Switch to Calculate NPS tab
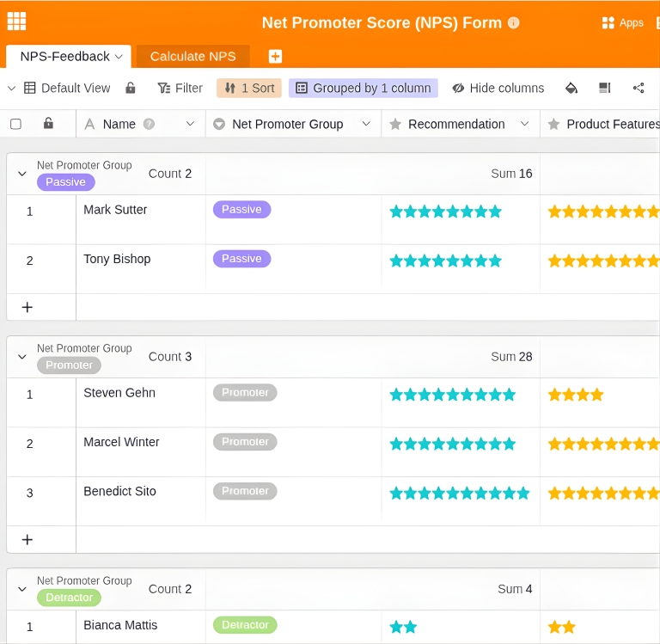Image resolution: width=660 pixels, height=644 pixels. coord(192,57)
